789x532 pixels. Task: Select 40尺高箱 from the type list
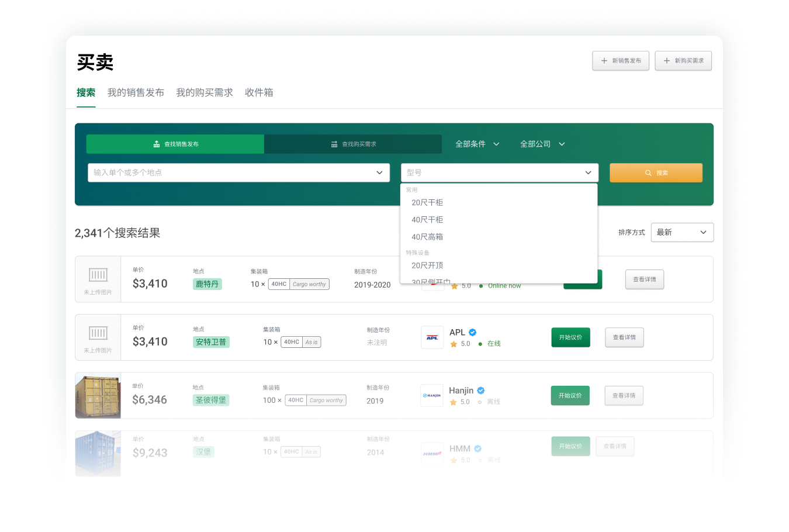[427, 237]
